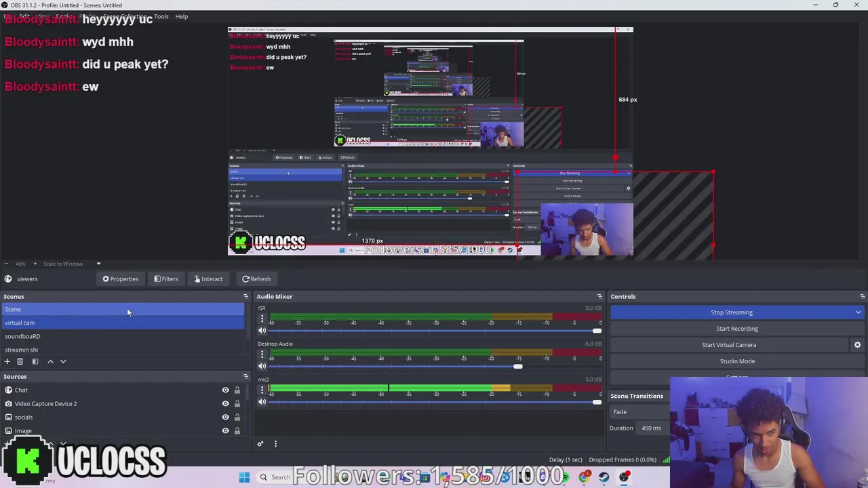The width and height of the screenshot is (868, 488).
Task: Pop out the Controls dock
Action: 862,296
